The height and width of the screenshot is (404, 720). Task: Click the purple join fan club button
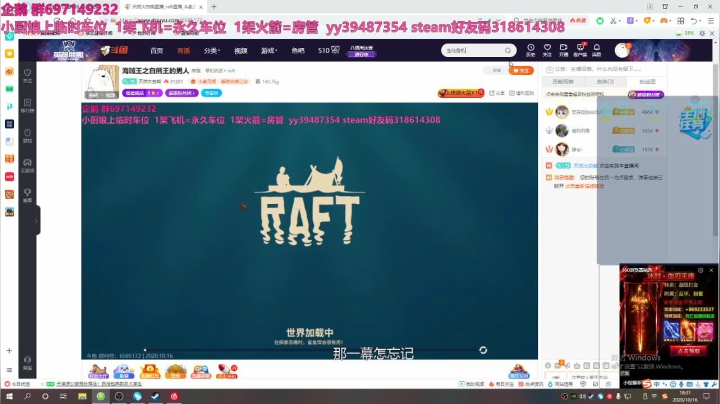(x=646, y=95)
